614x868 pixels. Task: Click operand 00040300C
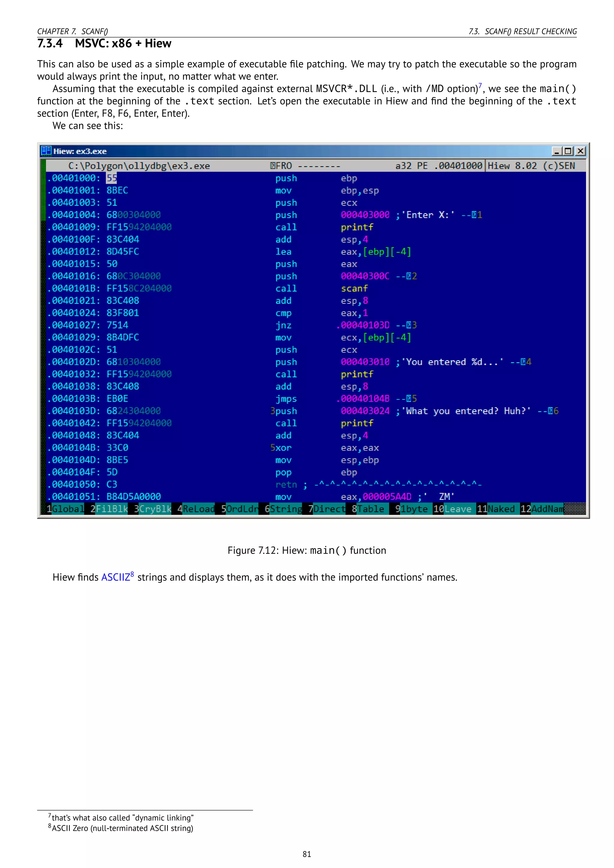[x=365, y=276]
